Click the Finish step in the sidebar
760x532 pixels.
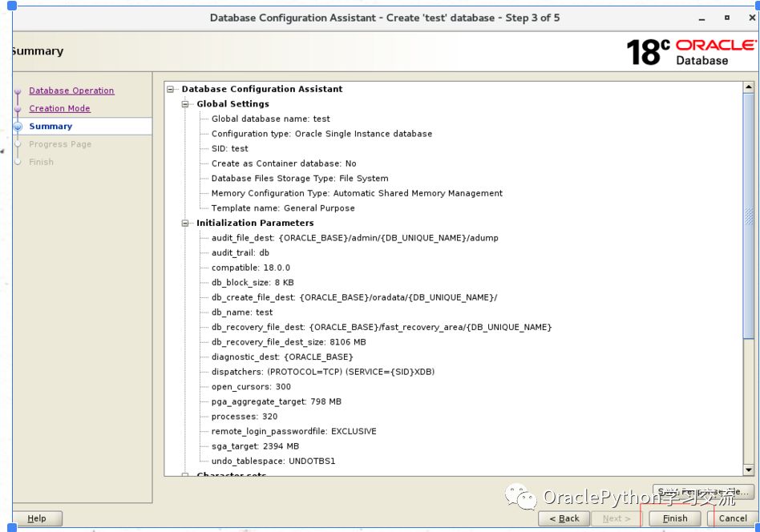41,163
